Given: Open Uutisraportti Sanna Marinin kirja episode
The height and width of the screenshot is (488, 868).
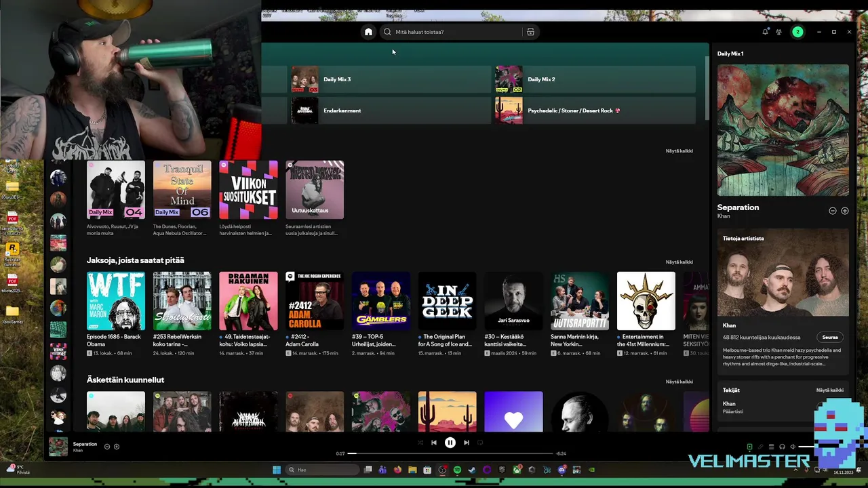Looking at the screenshot, I should 580,301.
